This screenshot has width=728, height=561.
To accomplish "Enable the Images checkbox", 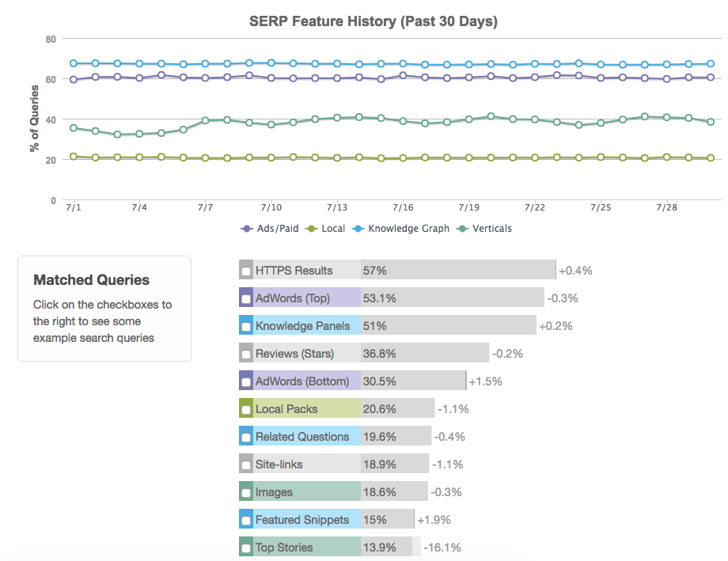I will 247,493.
